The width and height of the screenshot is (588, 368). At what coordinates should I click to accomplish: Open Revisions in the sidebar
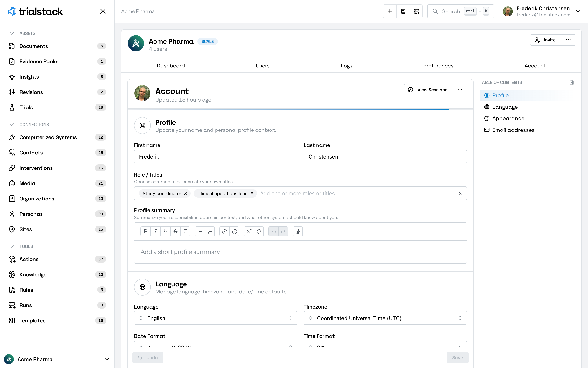point(57,92)
